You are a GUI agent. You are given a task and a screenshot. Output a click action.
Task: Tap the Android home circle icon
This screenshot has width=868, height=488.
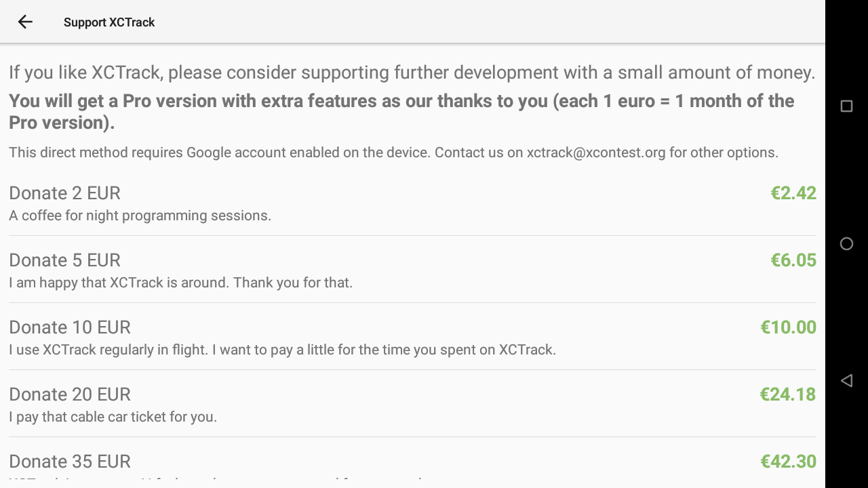(x=846, y=244)
